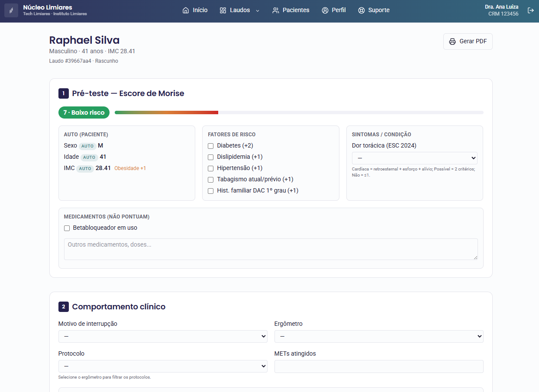
Task: Open the Suporte page
Action: pos(374,10)
